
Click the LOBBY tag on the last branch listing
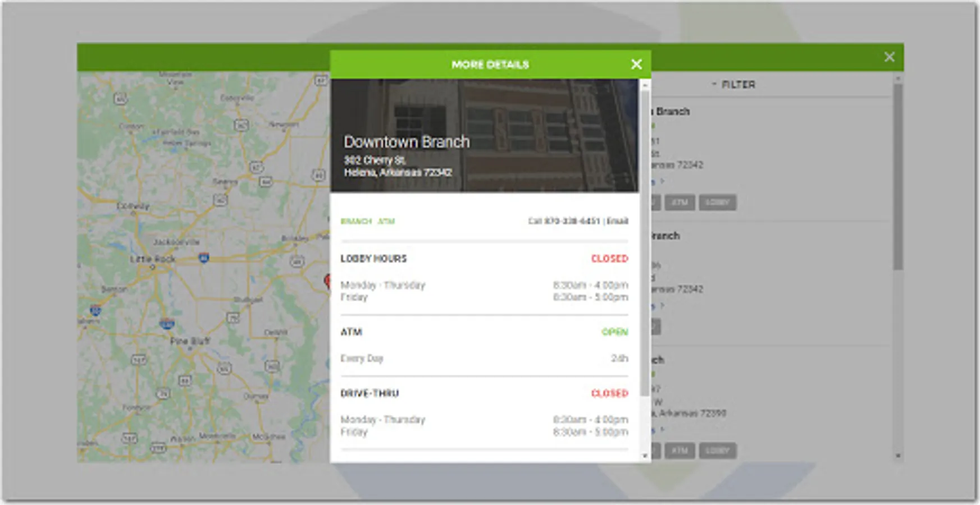tap(718, 451)
